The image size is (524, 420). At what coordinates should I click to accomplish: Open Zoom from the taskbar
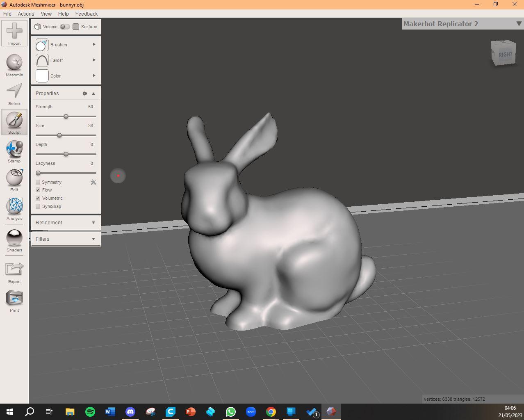point(251,411)
